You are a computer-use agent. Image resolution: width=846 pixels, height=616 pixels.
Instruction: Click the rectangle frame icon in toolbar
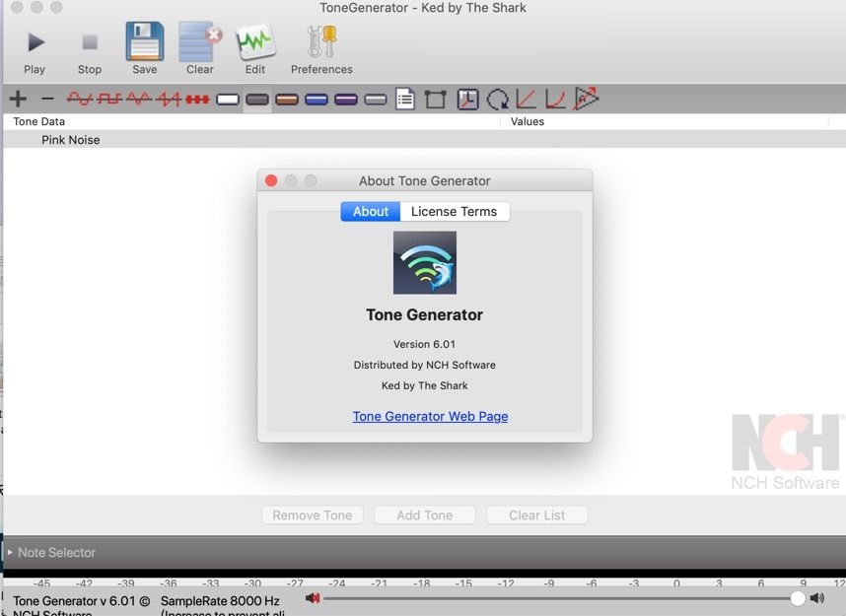436,100
